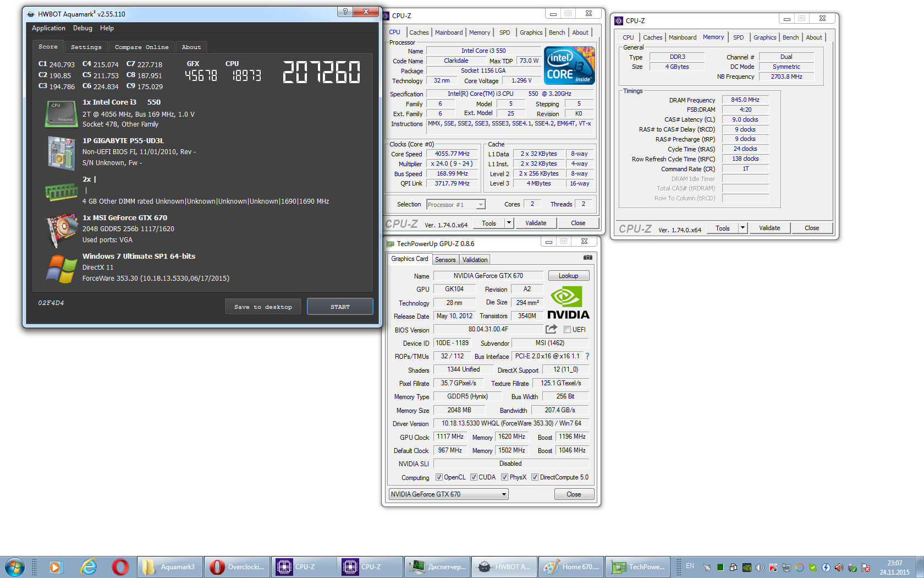Image resolution: width=924 pixels, height=578 pixels.
Task: Click Validate in the CPU-Z CPU window
Action: 536,223
